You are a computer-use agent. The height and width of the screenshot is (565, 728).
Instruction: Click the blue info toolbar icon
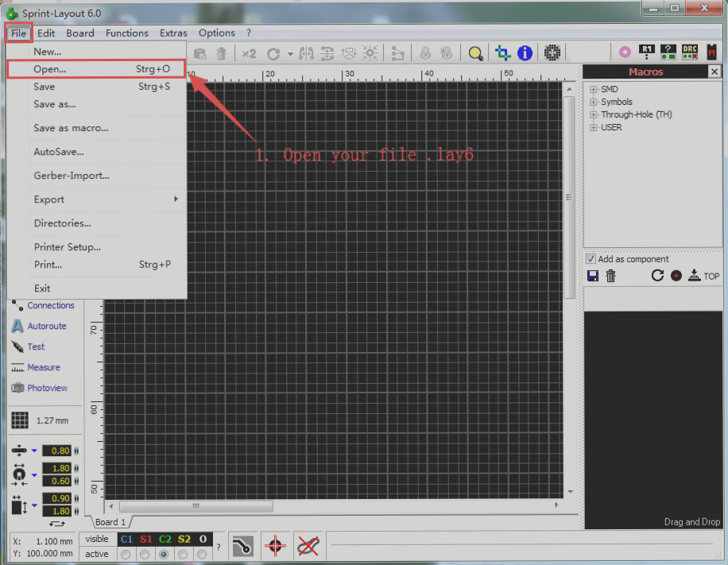pyautogui.click(x=525, y=52)
